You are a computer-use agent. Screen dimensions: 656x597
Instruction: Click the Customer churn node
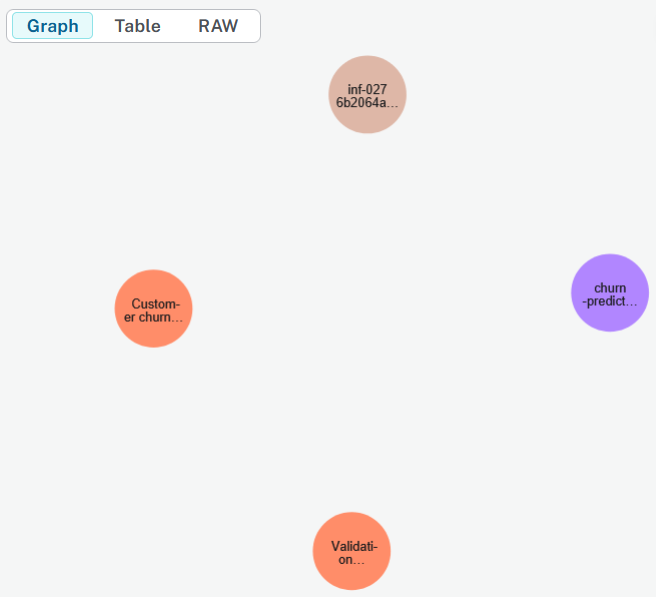153,309
